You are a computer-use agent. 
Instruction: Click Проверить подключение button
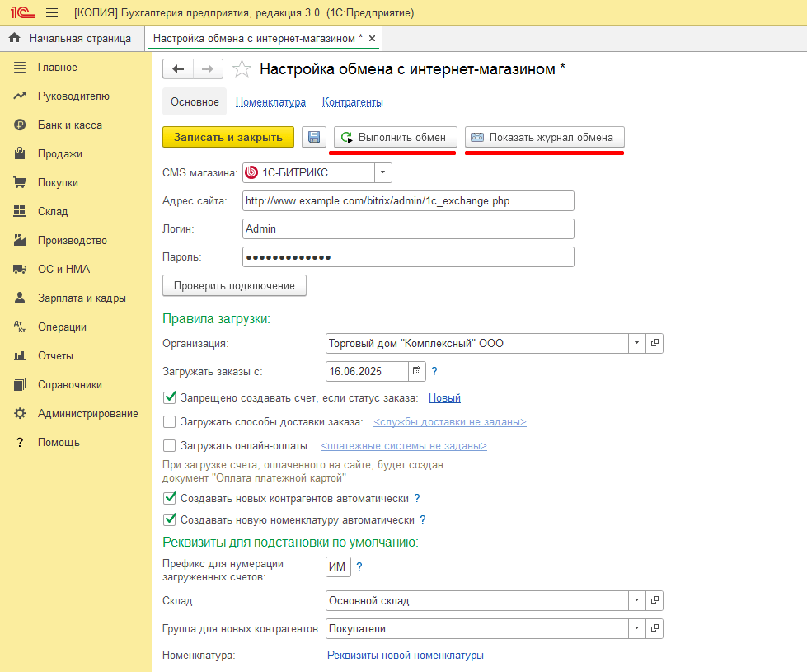(x=234, y=286)
